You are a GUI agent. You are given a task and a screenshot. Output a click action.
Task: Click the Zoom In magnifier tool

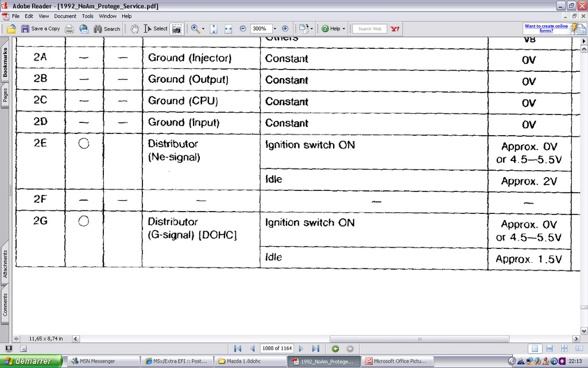195,28
